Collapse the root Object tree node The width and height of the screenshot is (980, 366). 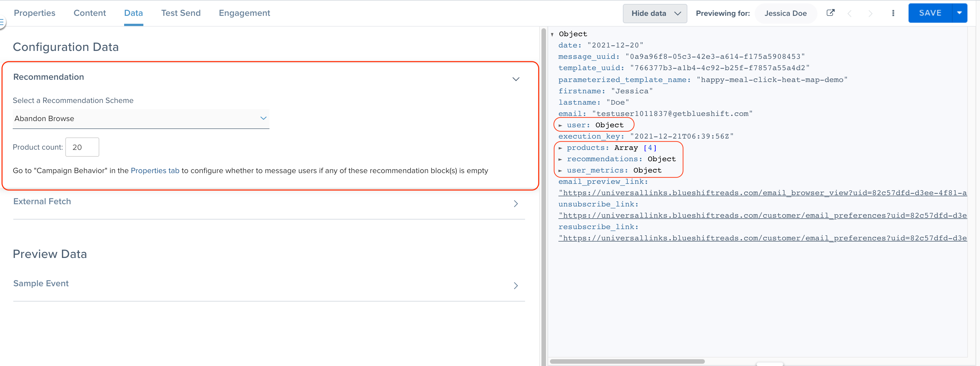pyautogui.click(x=552, y=35)
